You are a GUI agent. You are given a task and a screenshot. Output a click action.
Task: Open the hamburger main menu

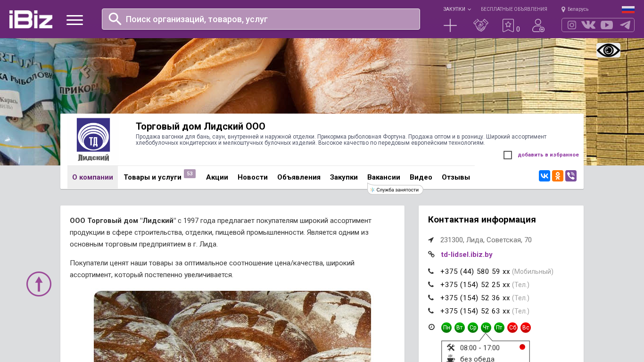(x=74, y=20)
